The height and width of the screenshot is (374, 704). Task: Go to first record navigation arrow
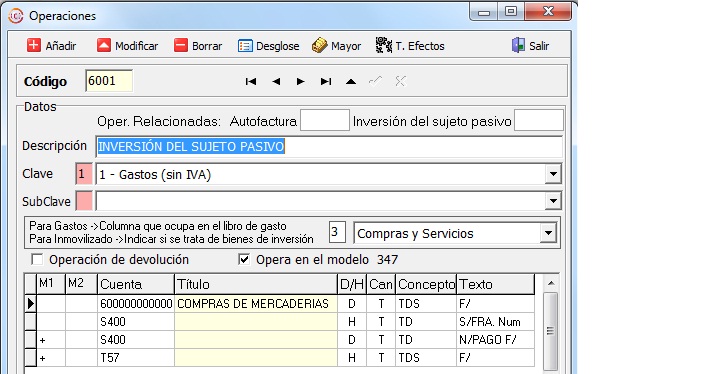[251, 81]
